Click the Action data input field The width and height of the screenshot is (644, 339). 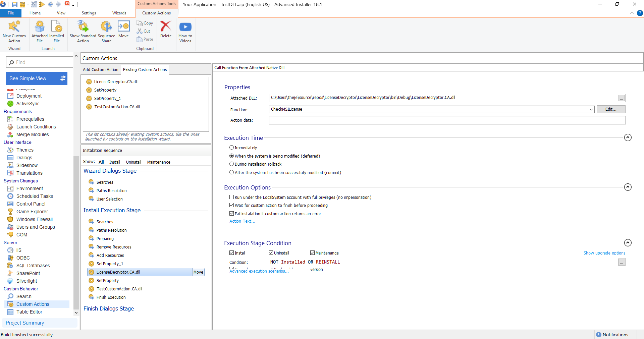tap(447, 120)
